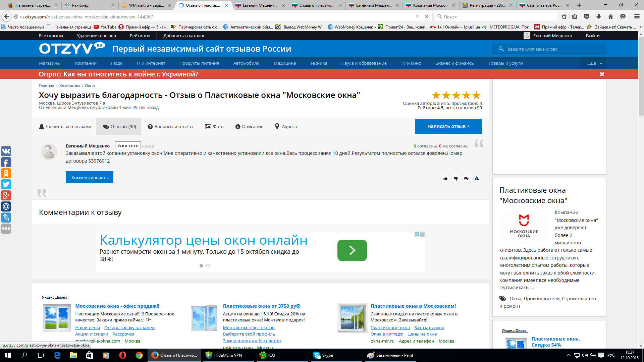Open Отзывы (90) tab
This screenshot has width=644, height=362.
[119, 126]
